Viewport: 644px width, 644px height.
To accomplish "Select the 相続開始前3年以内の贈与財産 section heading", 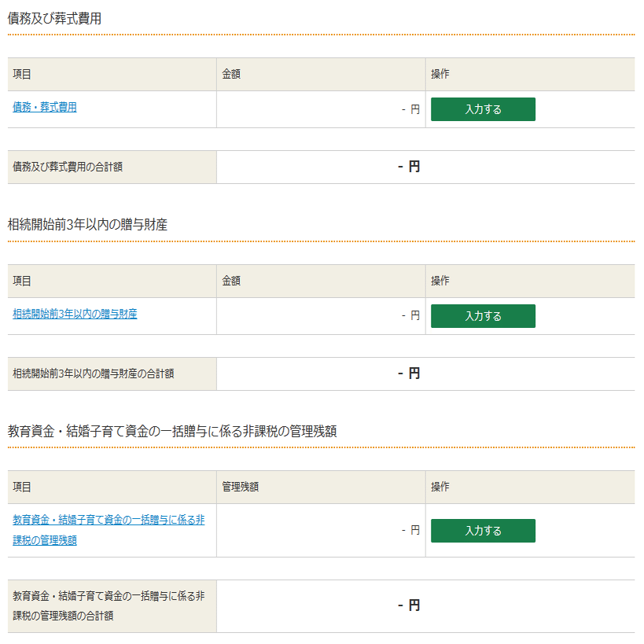I will (x=87, y=225).
